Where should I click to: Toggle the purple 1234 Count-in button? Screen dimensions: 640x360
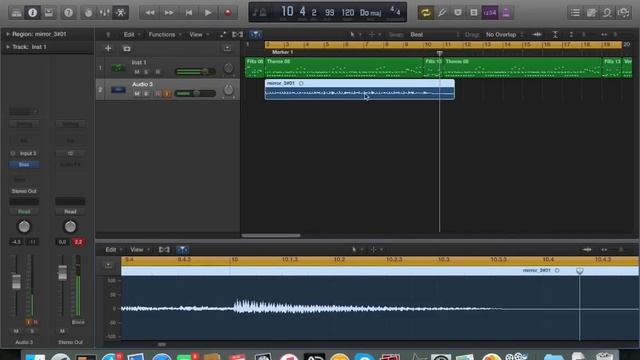pos(490,13)
